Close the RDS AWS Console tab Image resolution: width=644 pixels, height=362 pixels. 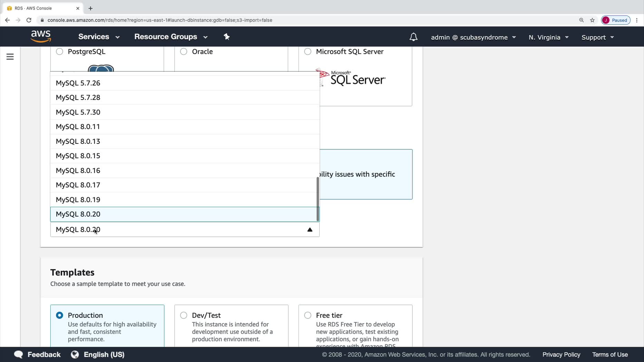click(78, 8)
